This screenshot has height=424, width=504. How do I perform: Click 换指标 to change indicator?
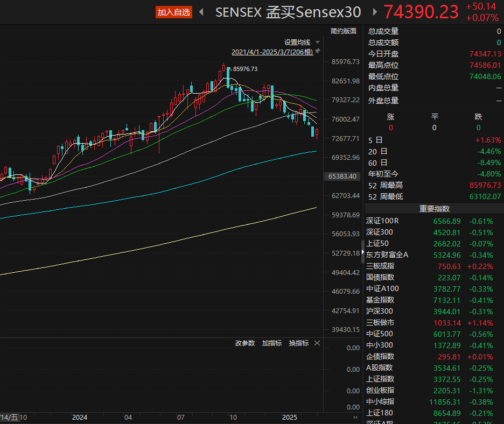[299, 343]
